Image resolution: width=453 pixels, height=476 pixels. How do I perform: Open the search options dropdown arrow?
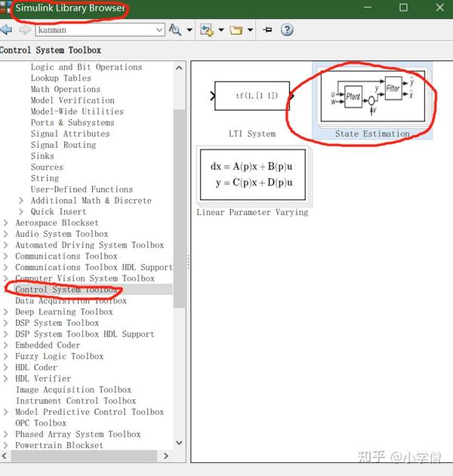coord(190,29)
